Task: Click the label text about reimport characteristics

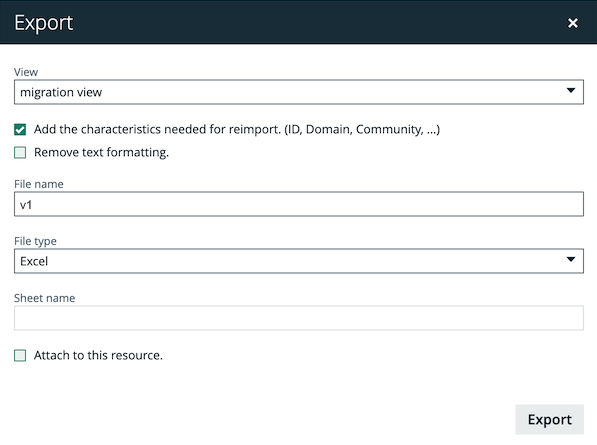Action: coord(237,129)
